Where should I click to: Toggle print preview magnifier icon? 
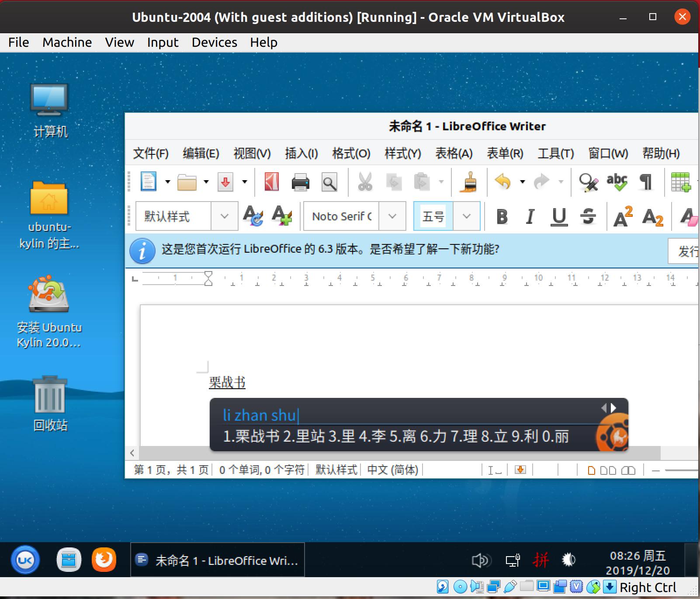[x=329, y=182]
